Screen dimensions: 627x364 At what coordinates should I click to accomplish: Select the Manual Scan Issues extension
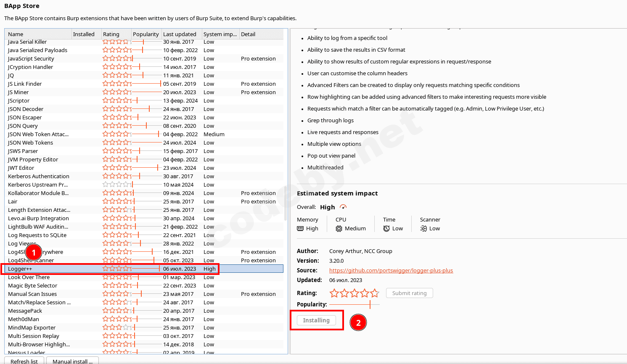pos(144,294)
